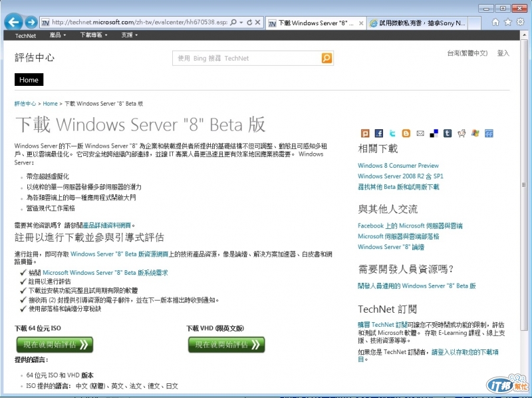
Task: Click the stop loading X in address bar
Action: click(257, 23)
